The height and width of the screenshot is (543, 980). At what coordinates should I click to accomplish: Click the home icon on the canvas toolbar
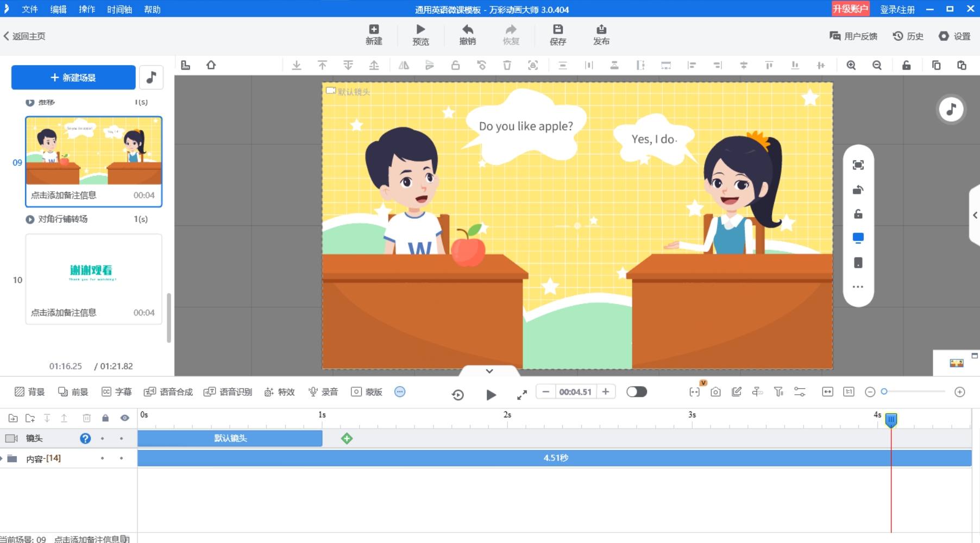pyautogui.click(x=211, y=65)
